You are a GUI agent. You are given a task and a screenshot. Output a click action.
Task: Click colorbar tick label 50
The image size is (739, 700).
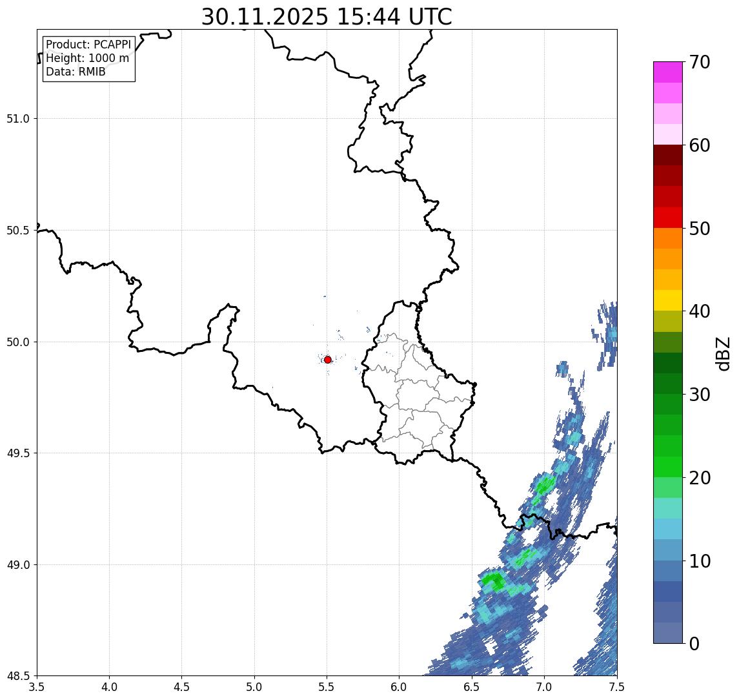point(700,229)
